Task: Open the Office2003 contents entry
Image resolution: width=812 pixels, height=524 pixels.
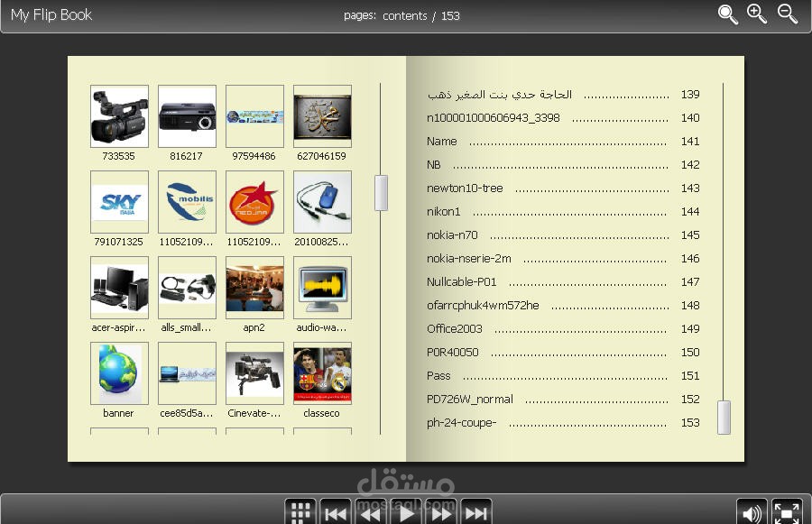Action: point(563,328)
